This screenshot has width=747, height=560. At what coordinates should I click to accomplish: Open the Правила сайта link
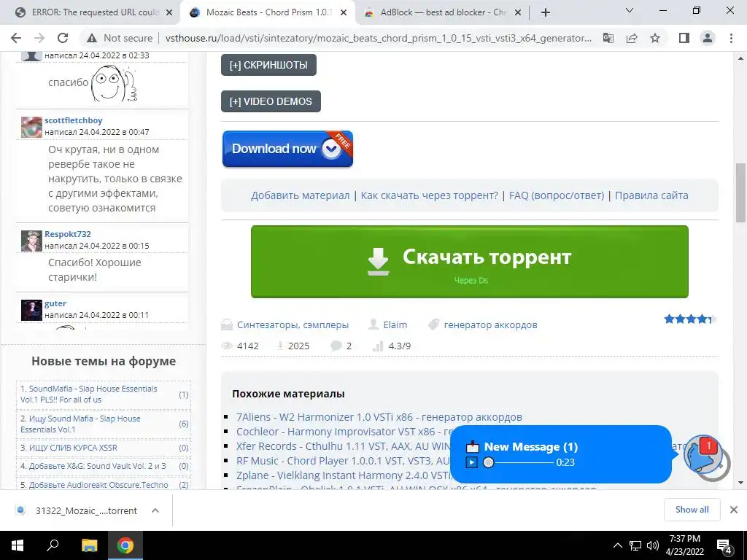click(x=651, y=195)
